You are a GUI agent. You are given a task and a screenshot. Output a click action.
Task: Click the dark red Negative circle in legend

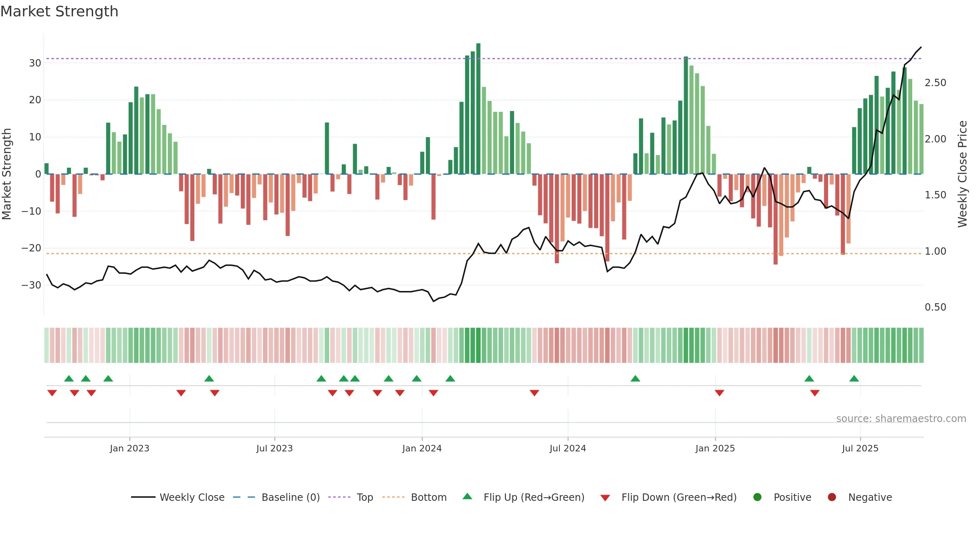point(832,497)
